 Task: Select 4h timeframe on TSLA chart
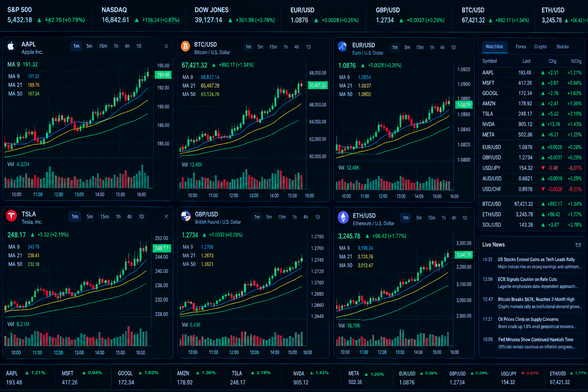click(129, 217)
